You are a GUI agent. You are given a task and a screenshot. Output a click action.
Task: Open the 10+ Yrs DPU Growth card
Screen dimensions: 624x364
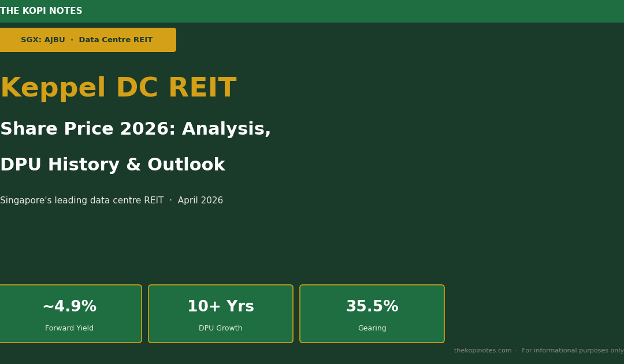point(221,314)
